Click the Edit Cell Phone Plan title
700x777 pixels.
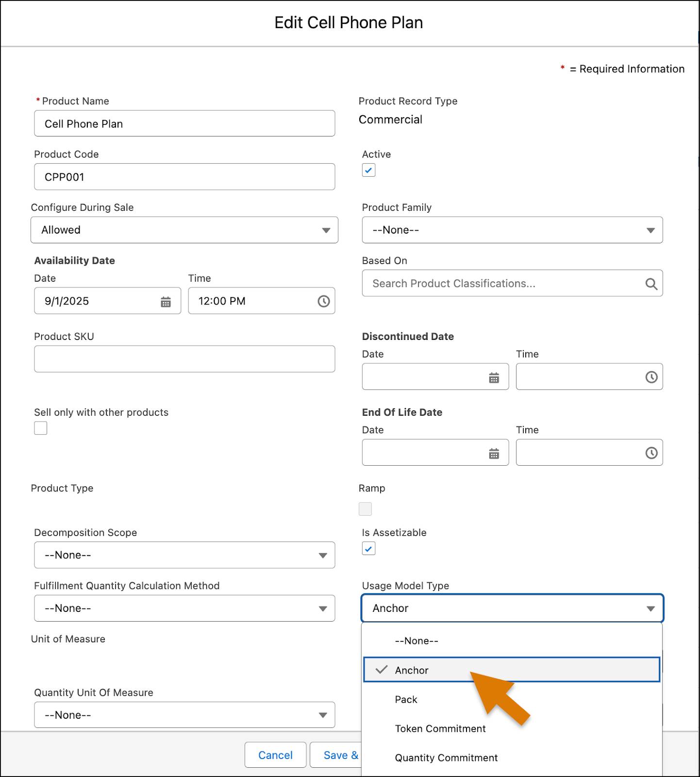click(x=349, y=23)
